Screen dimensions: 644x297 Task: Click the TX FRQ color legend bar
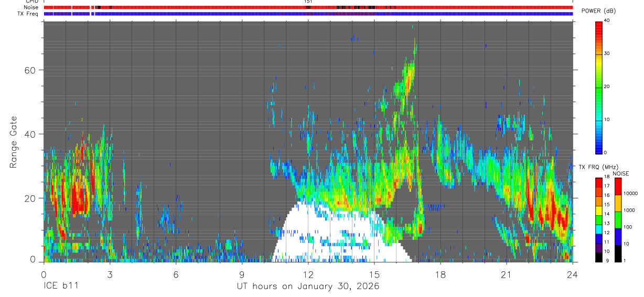tap(598, 220)
